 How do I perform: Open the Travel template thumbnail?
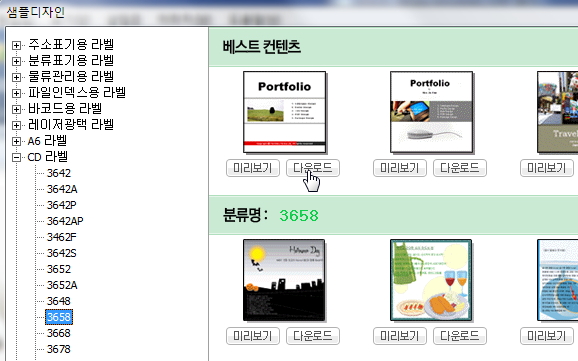click(558, 112)
